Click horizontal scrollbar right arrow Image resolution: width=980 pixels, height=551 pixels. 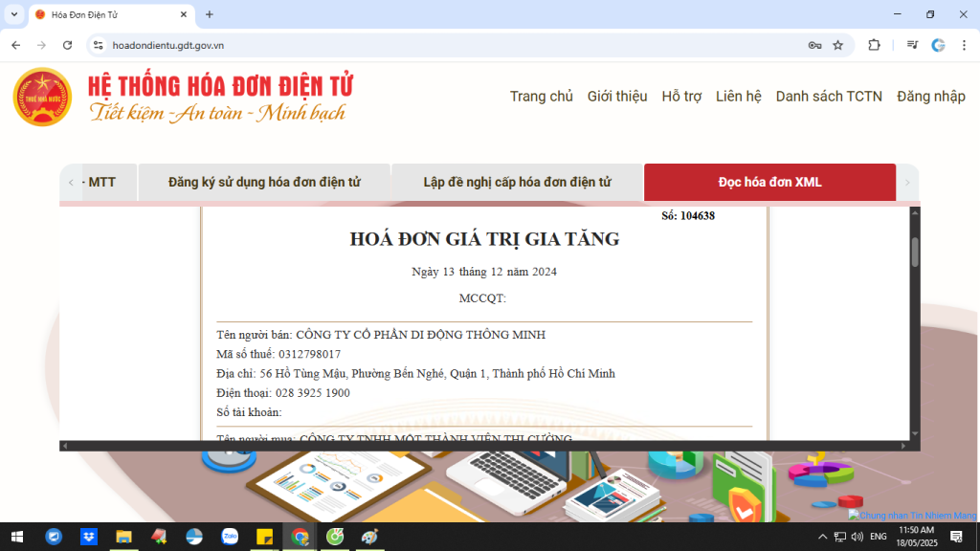tap(903, 446)
